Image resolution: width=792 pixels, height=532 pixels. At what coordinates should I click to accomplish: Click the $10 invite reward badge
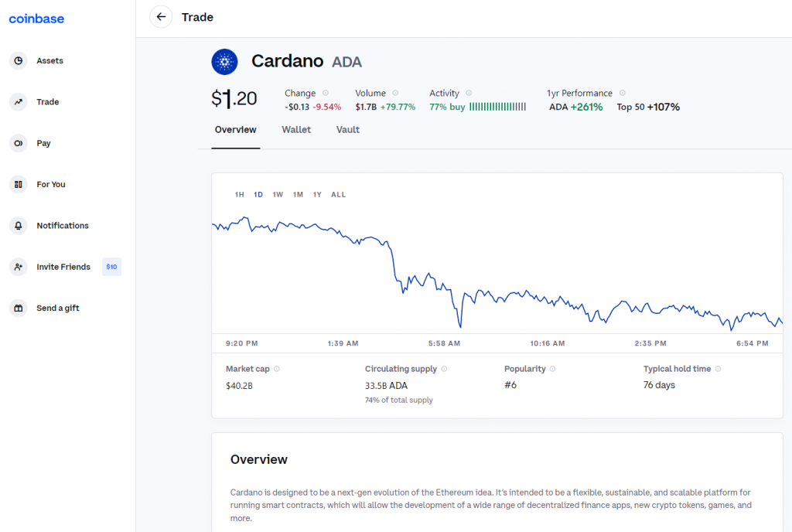click(x=111, y=267)
